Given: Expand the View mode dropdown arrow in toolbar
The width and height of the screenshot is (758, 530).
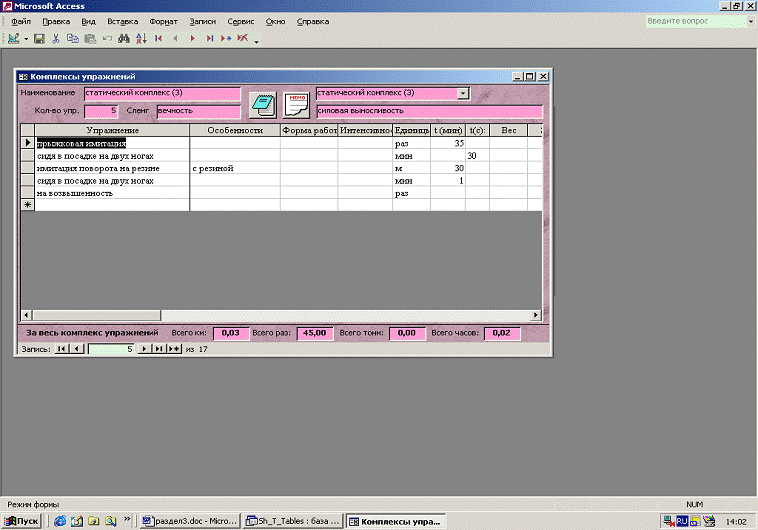Looking at the screenshot, I should point(25,39).
